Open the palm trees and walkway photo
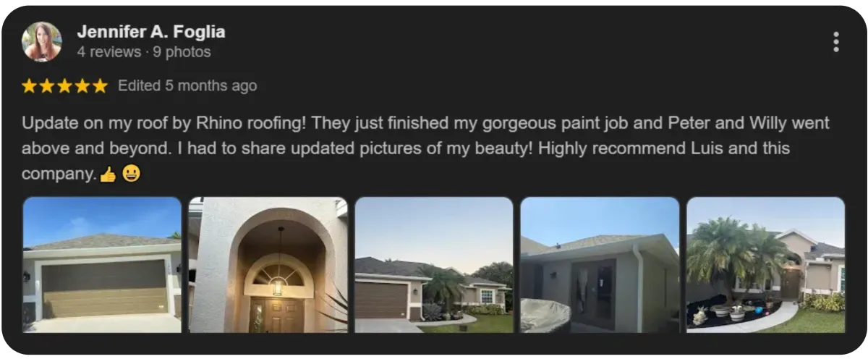The width and height of the screenshot is (868, 359). tap(766, 265)
